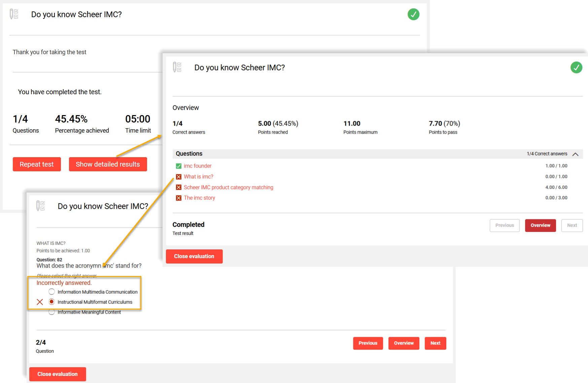
Task: Click the Repeat test button
Action: (37, 164)
